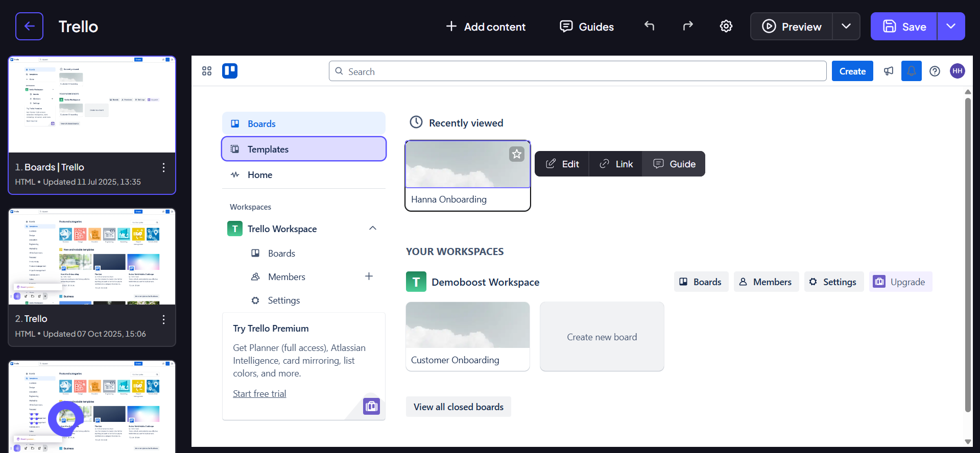Click the Create new board tile
Image resolution: width=980 pixels, height=453 pixels.
(602, 336)
